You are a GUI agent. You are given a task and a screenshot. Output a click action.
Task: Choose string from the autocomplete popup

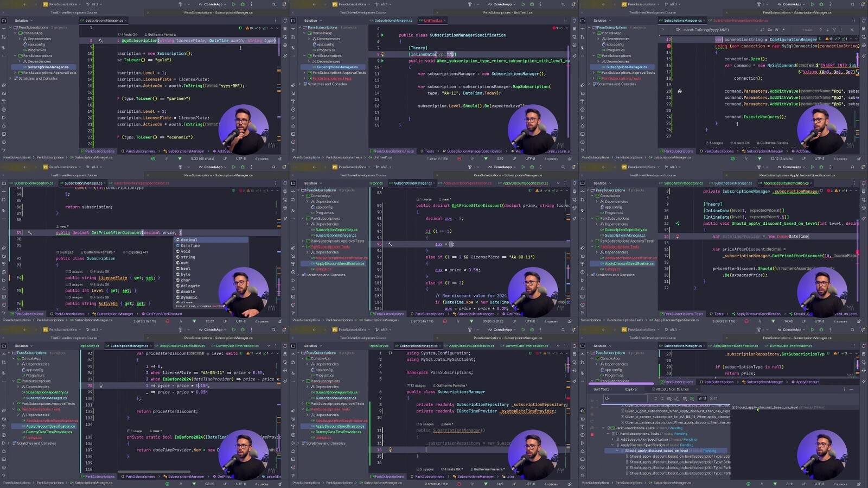coord(212,257)
